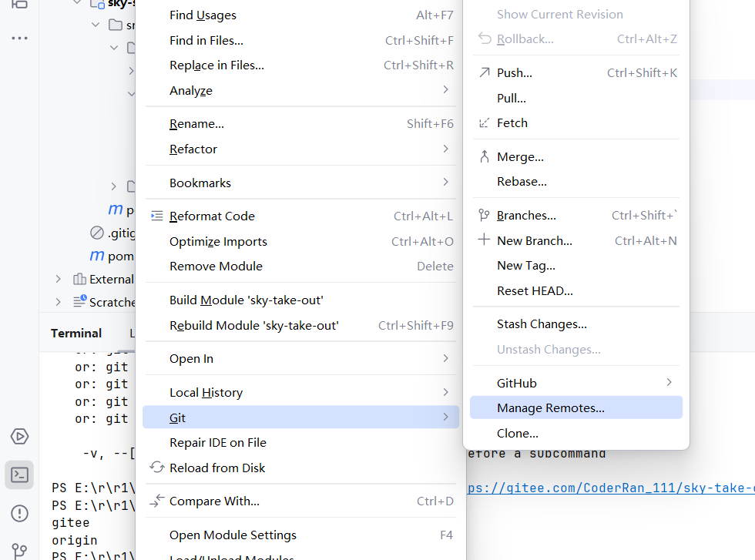
Task: Select Optimize Imports menu item
Action: click(x=301, y=242)
